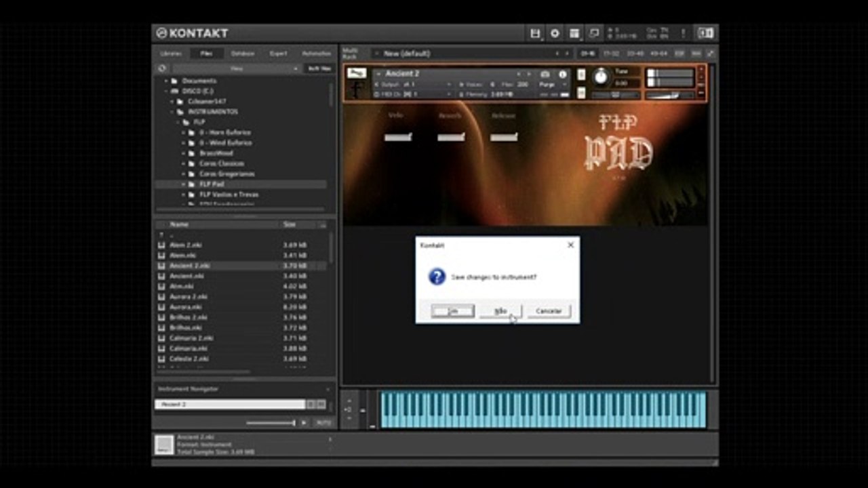The height and width of the screenshot is (488, 868).
Task: Play the file preview button
Action: pos(304,423)
